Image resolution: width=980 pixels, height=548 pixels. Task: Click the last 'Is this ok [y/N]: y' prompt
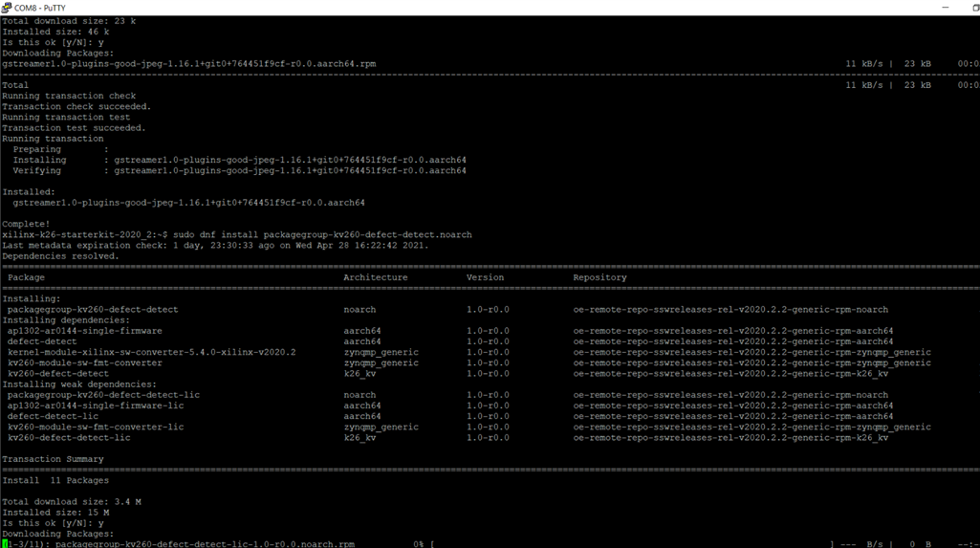tap(53, 523)
